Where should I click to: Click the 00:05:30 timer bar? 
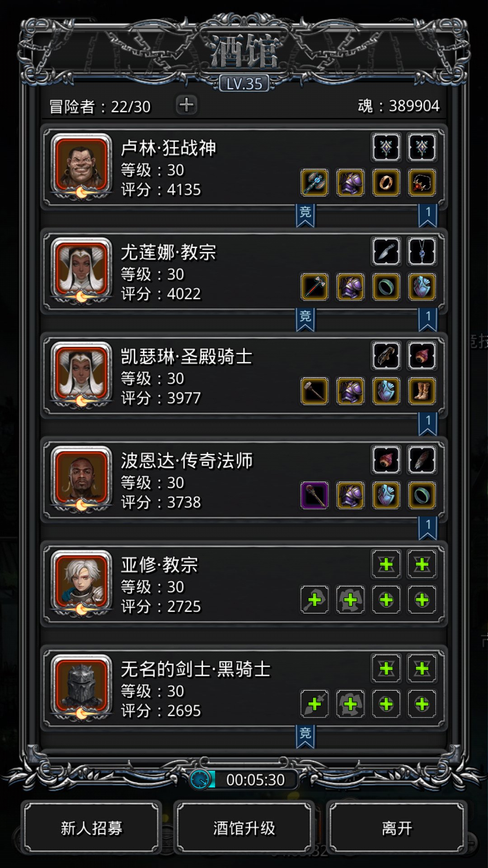pyautogui.click(x=244, y=779)
